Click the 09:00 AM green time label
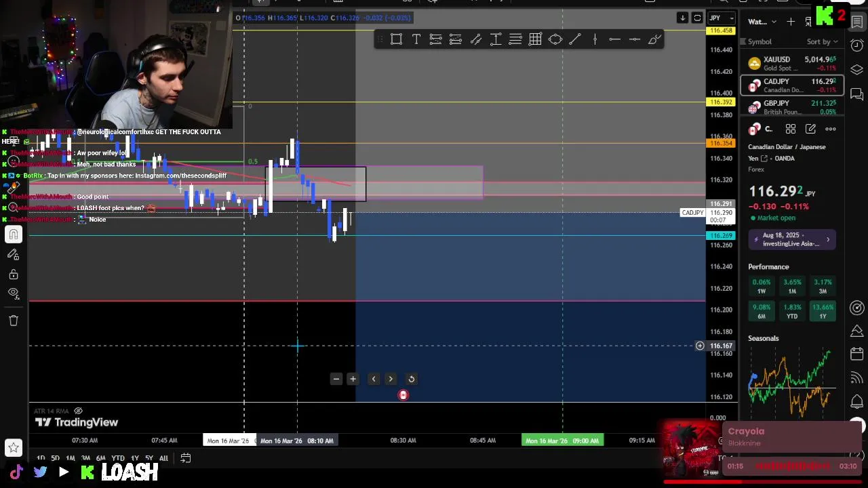The width and height of the screenshot is (868, 488). [562, 441]
